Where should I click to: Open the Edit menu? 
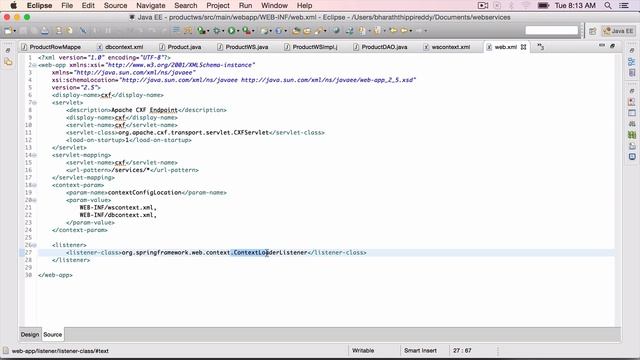pyautogui.click(x=88, y=6)
